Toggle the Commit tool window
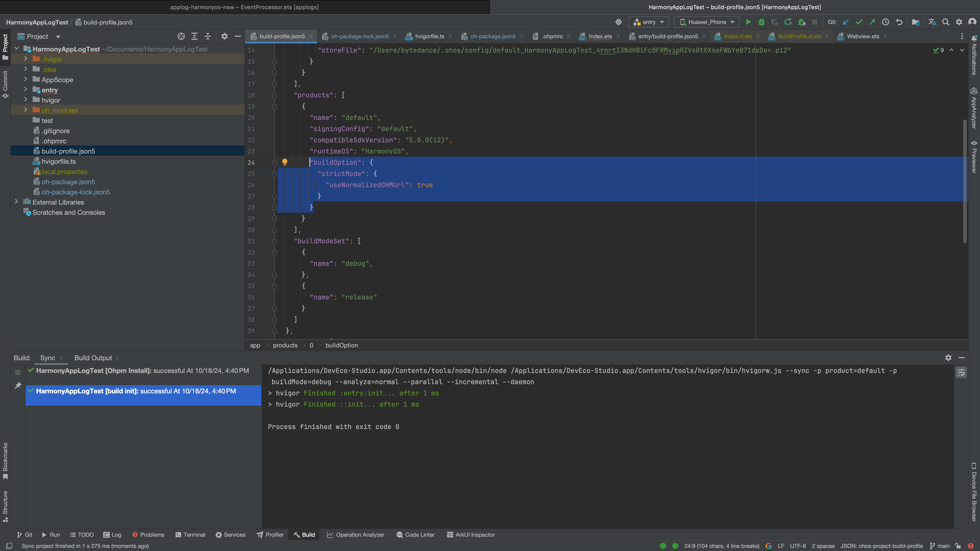980x551 pixels. [x=5, y=84]
